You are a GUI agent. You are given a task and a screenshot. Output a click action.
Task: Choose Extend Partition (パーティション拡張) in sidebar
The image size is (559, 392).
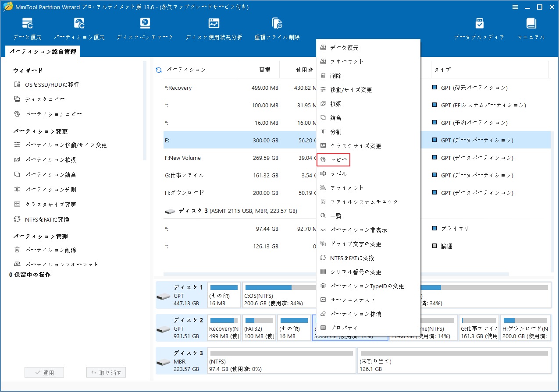tap(45, 160)
